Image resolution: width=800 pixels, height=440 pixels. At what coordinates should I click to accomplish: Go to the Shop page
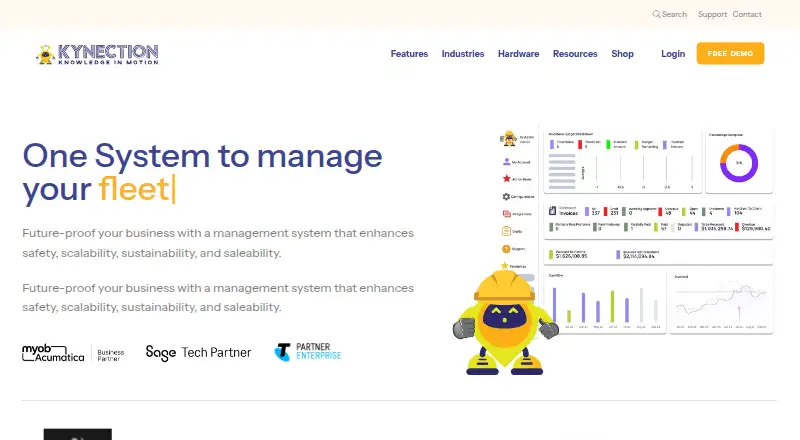(622, 54)
